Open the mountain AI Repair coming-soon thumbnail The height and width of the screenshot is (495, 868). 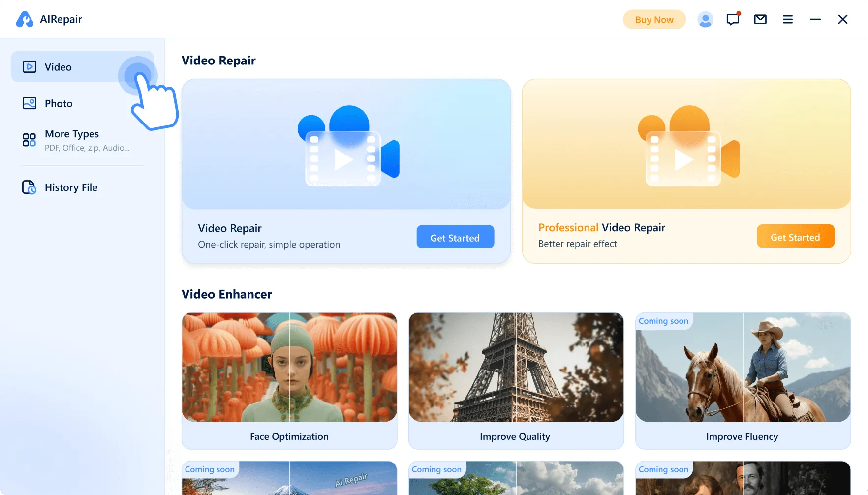[x=289, y=478]
